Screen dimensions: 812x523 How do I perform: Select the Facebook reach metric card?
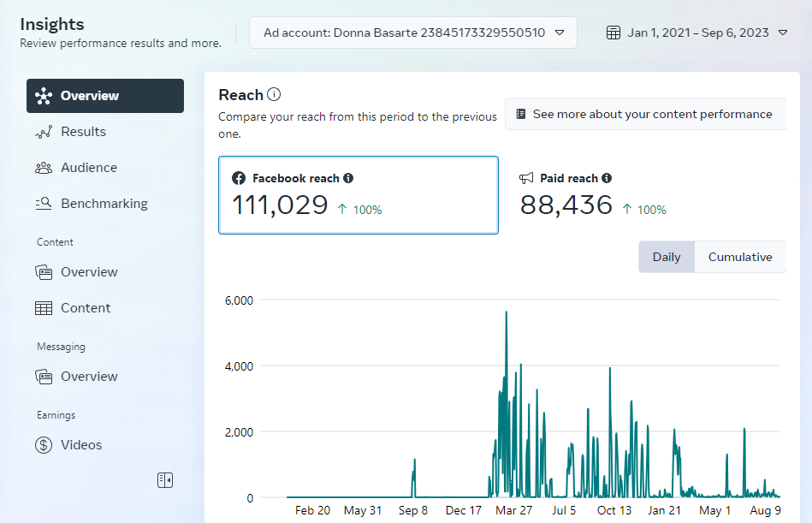pyautogui.click(x=358, y=195)
